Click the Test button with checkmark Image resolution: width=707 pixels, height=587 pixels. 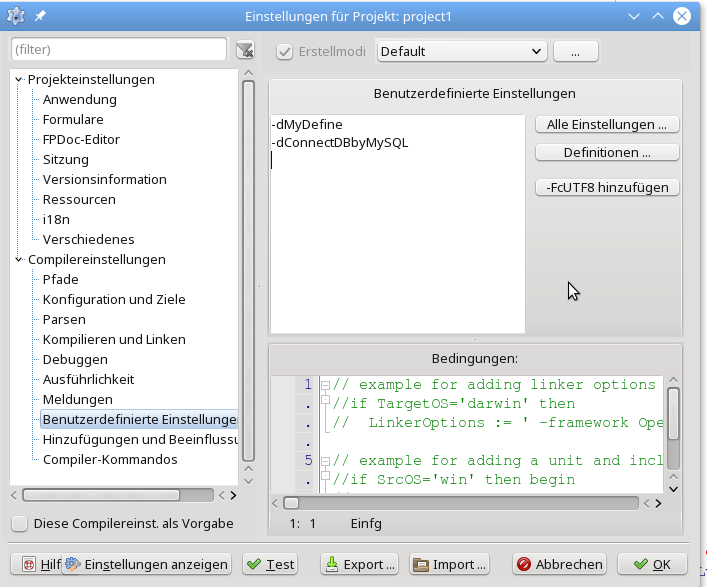tap(270, 564)
